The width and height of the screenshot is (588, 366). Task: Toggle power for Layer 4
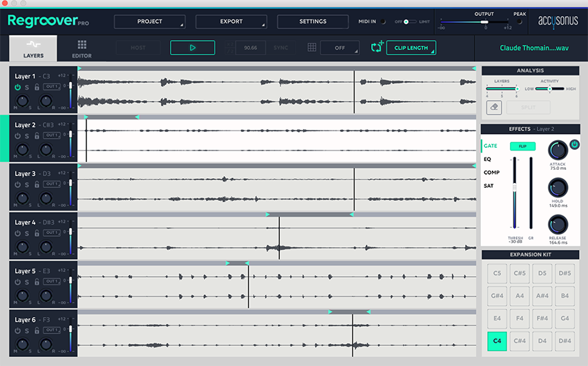[x=18, y=233]
